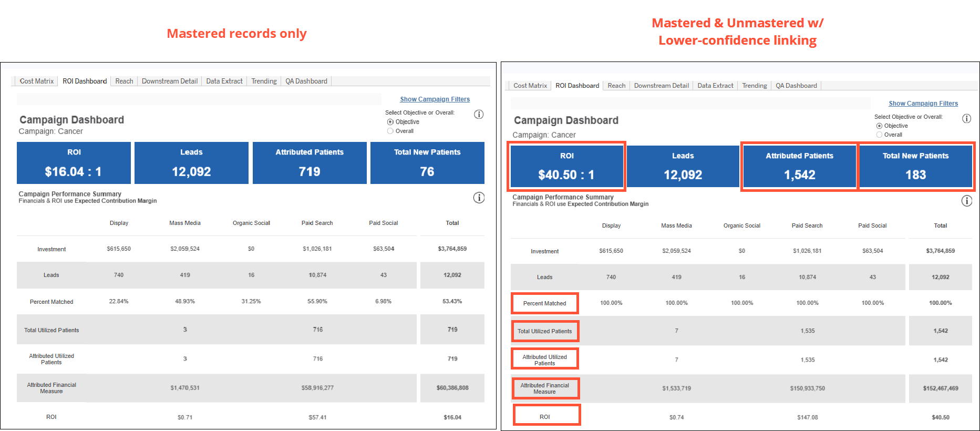This screenshot has width=980, height=431.
Task: Open Cost Matrix tab in left dashboard
Action: click(x=37, y=81)
